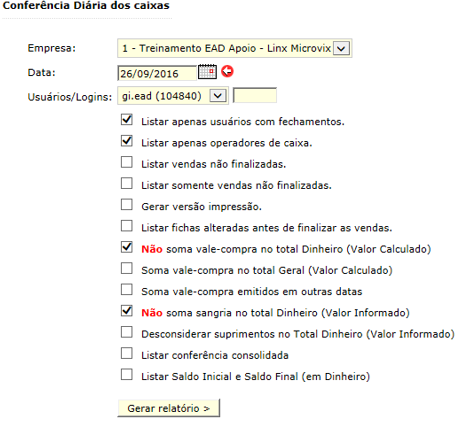Uncheck Listar apenas usuários com fechamentos

point(127,120)
